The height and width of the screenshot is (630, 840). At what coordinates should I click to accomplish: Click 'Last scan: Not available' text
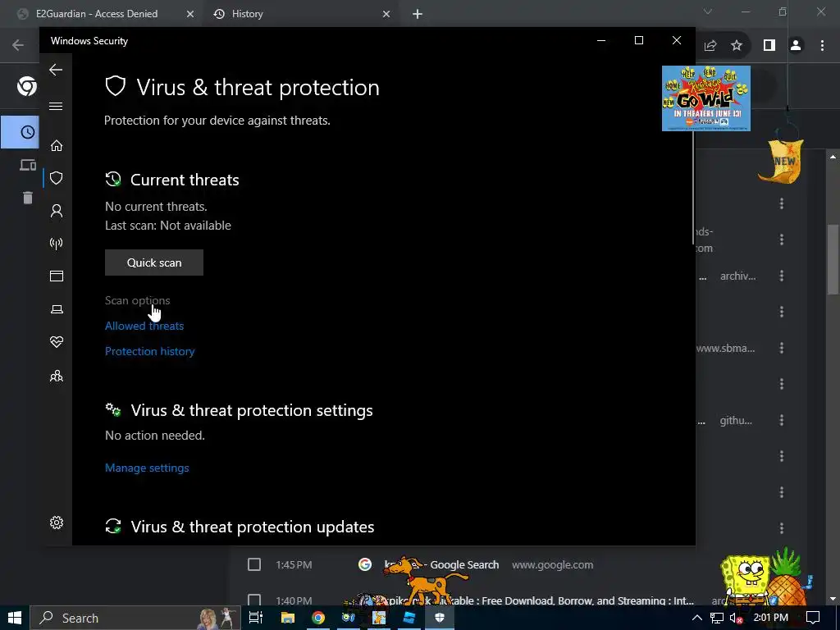(x=167, y=226)
